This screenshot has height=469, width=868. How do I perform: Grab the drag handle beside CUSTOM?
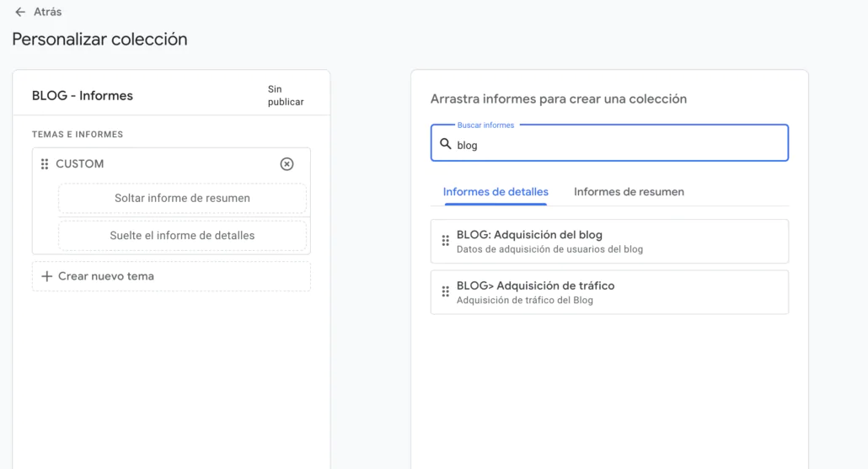(45, 164)
